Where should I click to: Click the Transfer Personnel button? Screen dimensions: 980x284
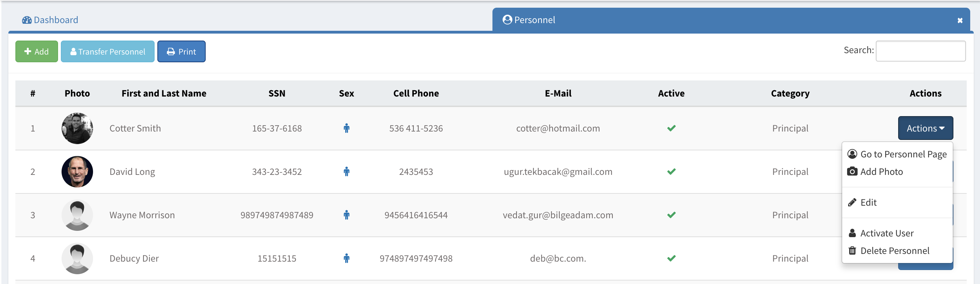(x=108, y=52)
